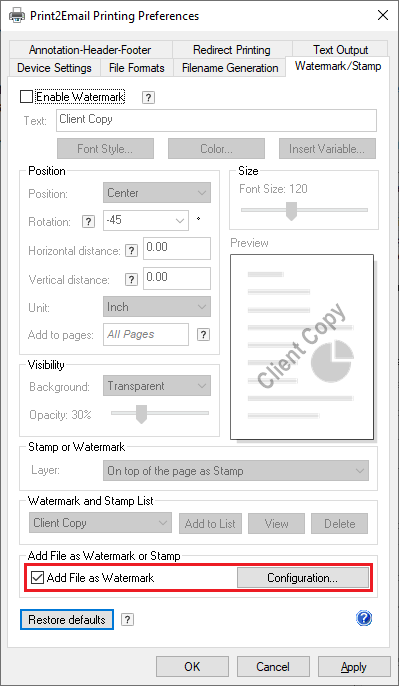Open the Redirect Printing tab
This screenshot has width=399, height=686.
[232, 49]
